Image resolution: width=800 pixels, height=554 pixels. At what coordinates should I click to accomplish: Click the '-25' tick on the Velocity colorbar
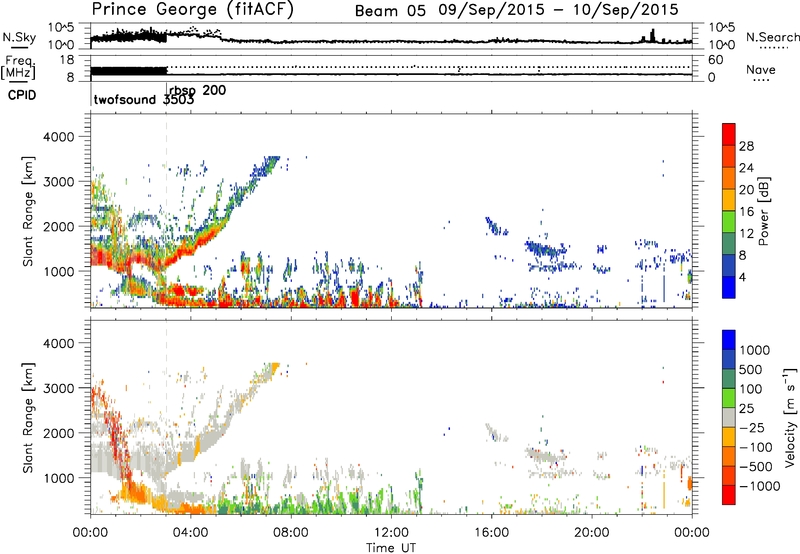[x=753, y=428]
